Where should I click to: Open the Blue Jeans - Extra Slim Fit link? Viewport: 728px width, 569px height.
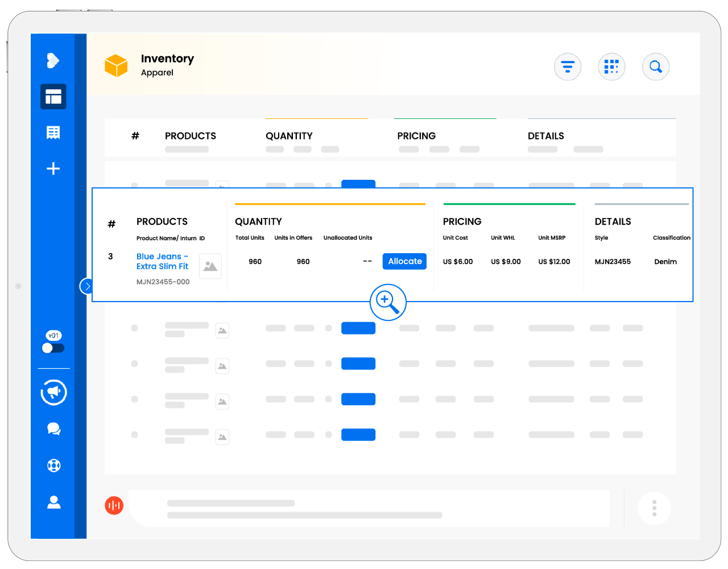tap(162, 261)
